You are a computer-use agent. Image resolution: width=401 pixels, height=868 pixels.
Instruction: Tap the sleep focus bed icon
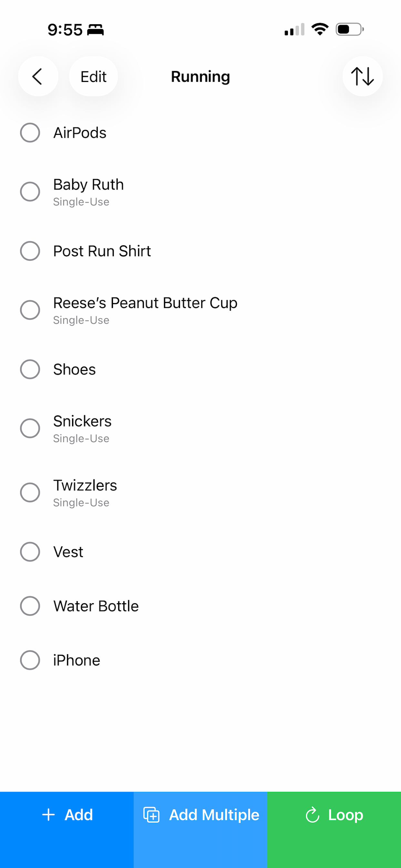[x=95, y=30]
